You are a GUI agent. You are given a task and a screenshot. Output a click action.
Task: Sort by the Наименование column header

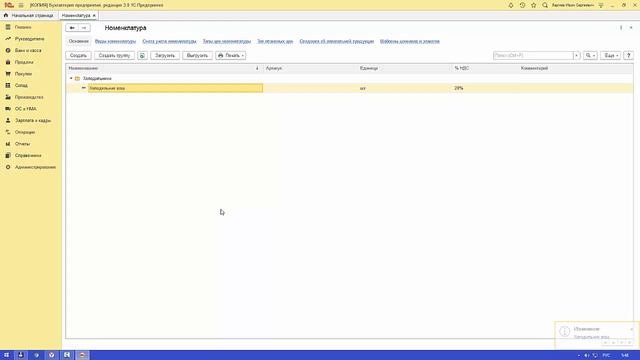pyautogui.click(x=163, y=68)
